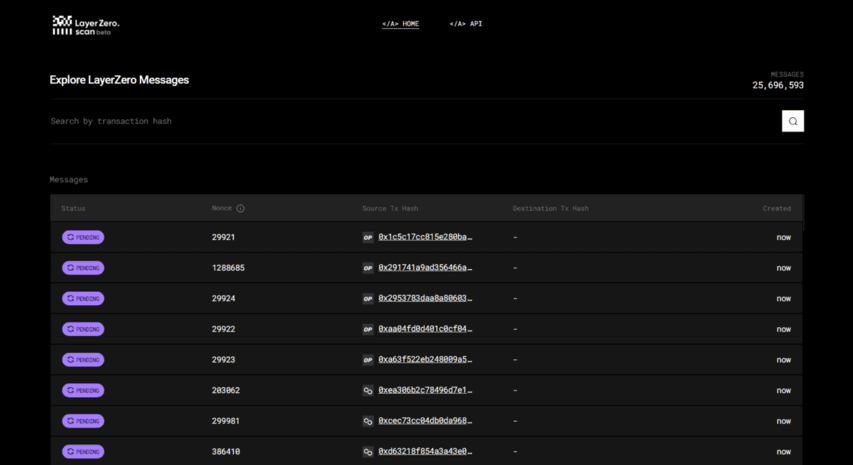Click the Messages section label
The image size is (853, 465).
click(69, 179)
